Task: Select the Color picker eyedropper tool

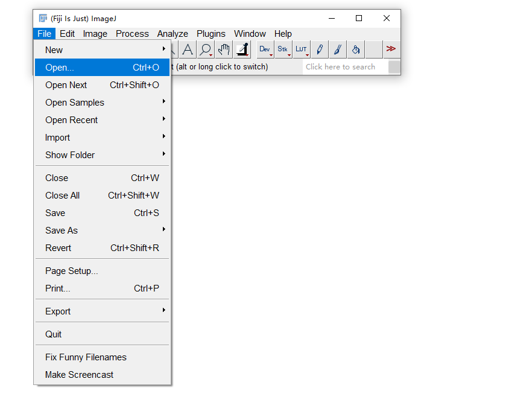Action: click(242, 49)
